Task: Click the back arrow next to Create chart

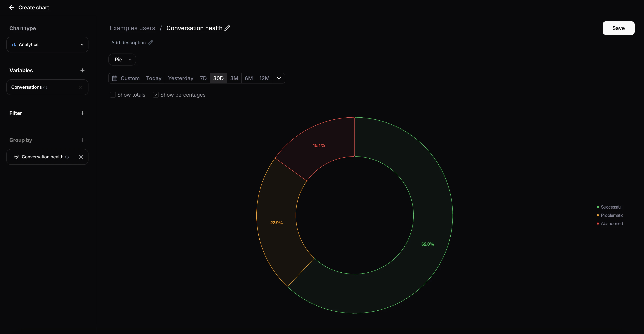Action: (x=11, y=7)
